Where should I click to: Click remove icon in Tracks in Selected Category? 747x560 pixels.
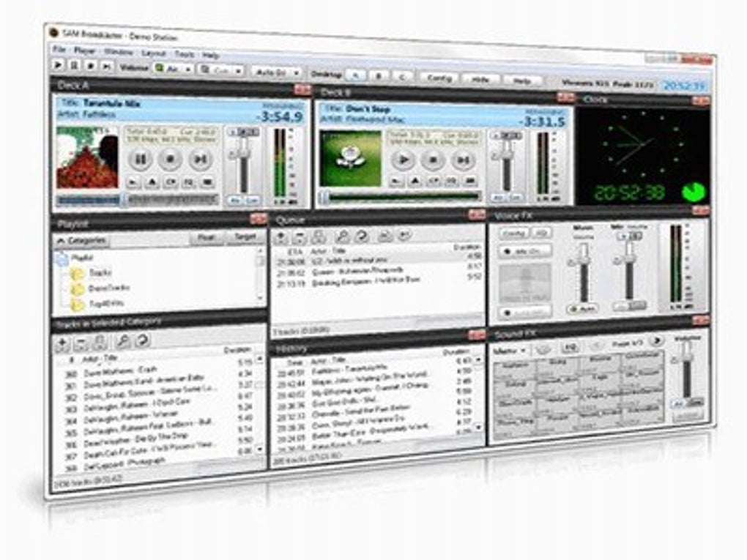(81, 342)
